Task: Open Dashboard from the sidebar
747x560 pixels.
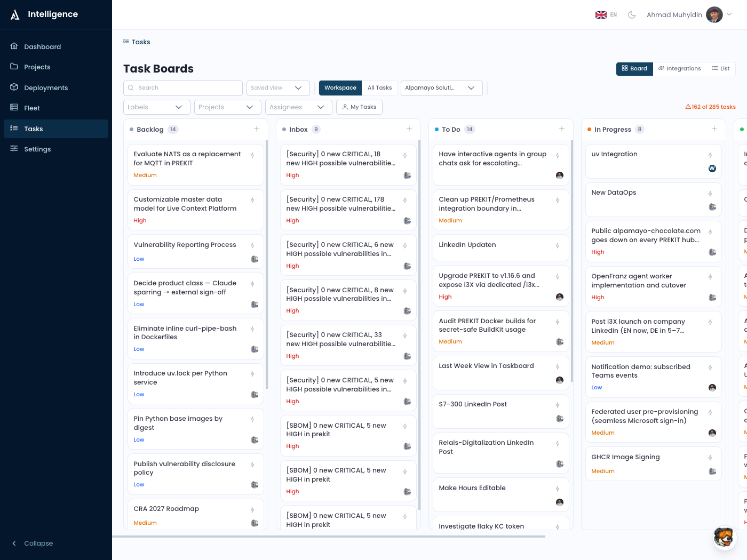Action: pos(55,47)
